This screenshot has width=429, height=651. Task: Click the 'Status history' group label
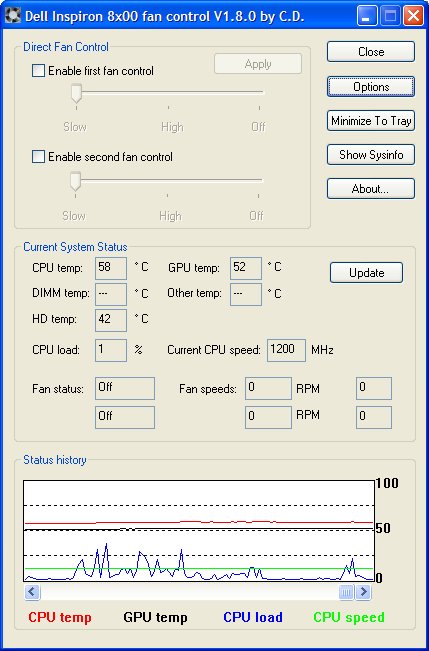coord(54,460)
